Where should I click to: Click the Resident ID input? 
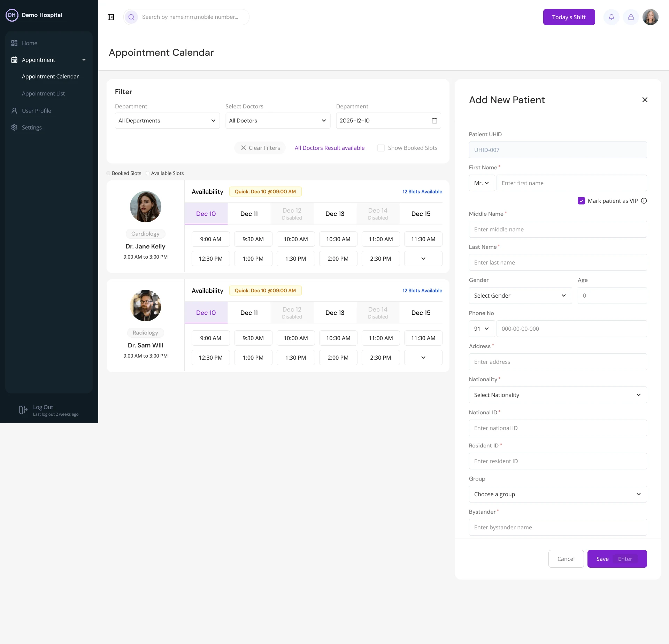558,461
